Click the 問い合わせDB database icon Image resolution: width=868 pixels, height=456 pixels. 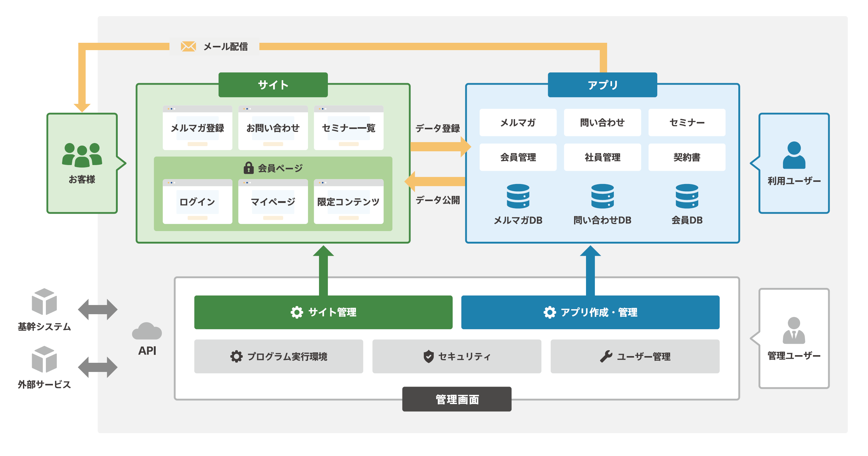[602, 196]
